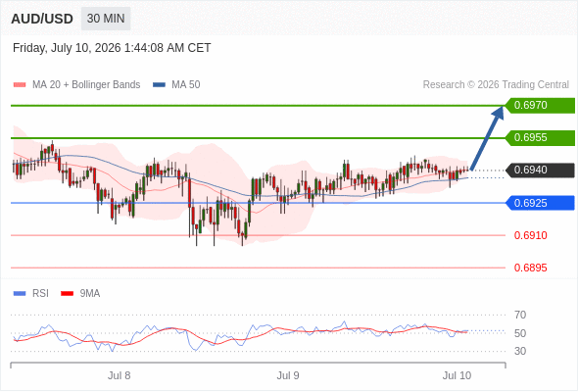Click the AUD/USD pair title
This screenshot has height=392, width=578.
point(42,19)
